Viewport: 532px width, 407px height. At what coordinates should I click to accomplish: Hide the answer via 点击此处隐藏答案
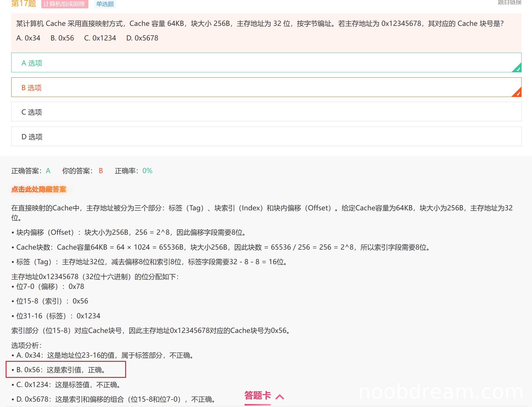[x=39, y=190]
